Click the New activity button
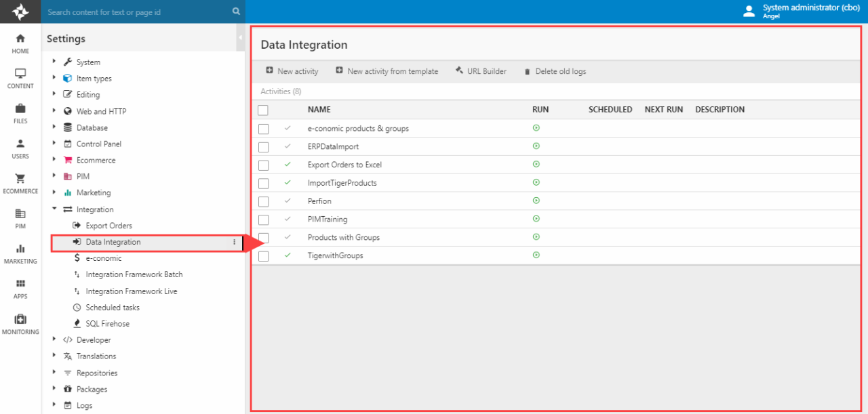This screenshot has height=414, width=868. coord(292,71)
